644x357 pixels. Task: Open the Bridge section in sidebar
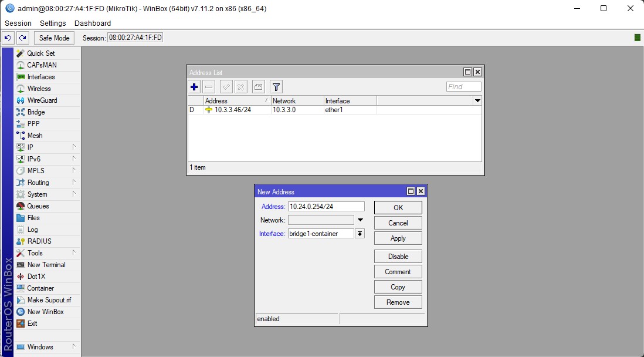tap(36, 112)
